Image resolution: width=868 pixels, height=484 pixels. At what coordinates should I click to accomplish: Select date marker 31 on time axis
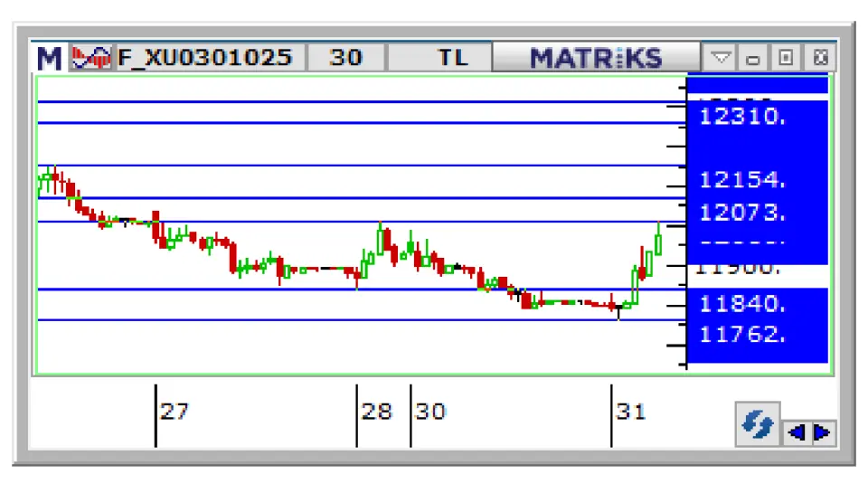coord(630,412)
